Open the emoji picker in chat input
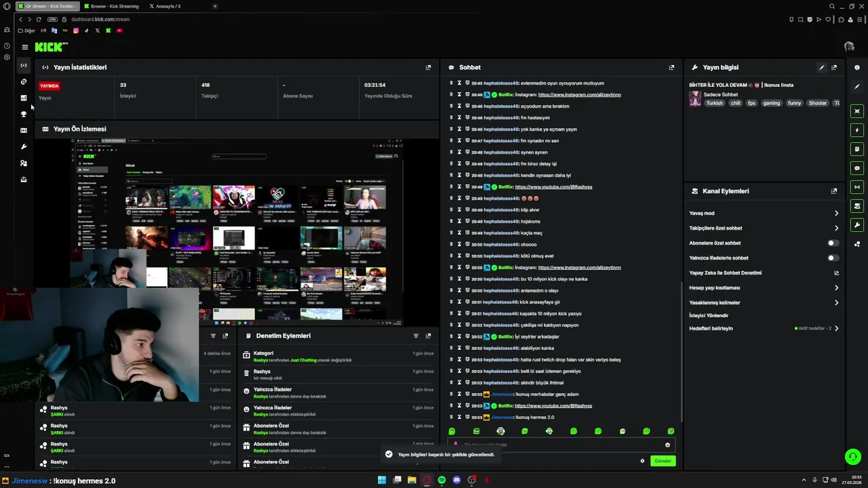868x488 pixels. 667,445
